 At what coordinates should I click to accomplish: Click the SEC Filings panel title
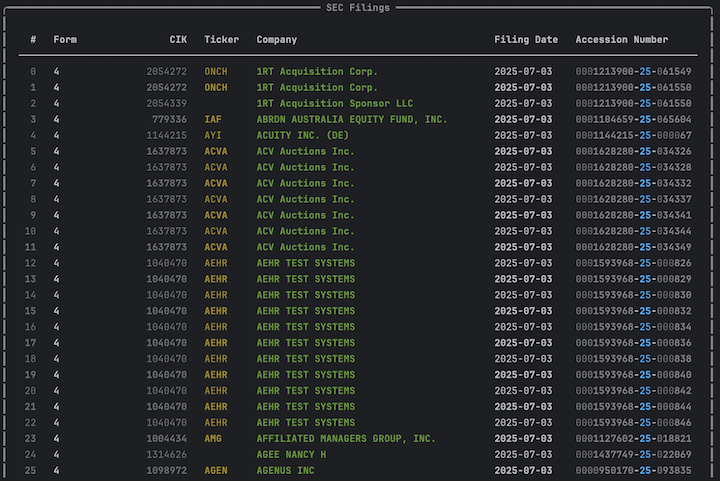(x=358, y=7)
